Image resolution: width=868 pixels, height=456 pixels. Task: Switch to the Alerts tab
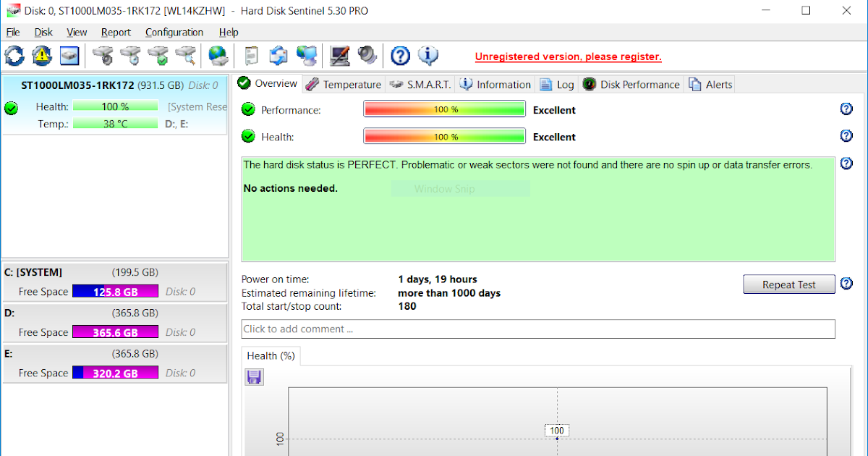(710, 84)
